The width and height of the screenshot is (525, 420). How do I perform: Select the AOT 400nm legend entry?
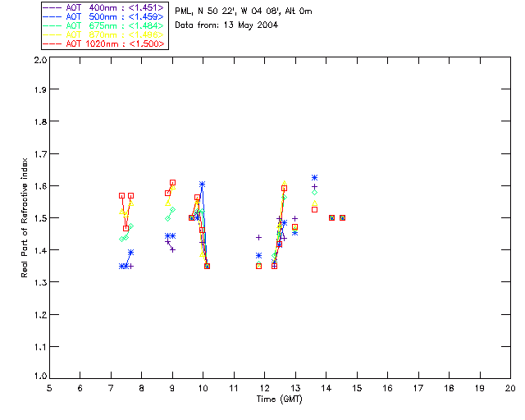click(103, 7)
